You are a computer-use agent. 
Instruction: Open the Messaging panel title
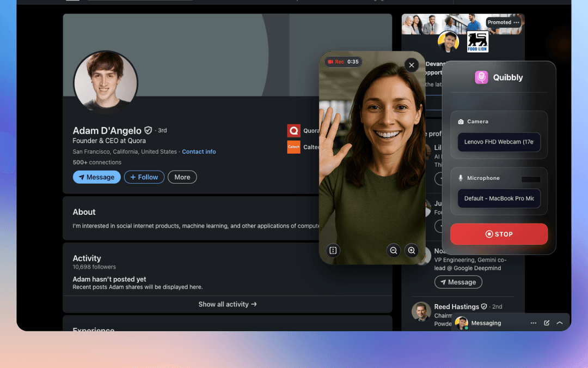(486, 323)
